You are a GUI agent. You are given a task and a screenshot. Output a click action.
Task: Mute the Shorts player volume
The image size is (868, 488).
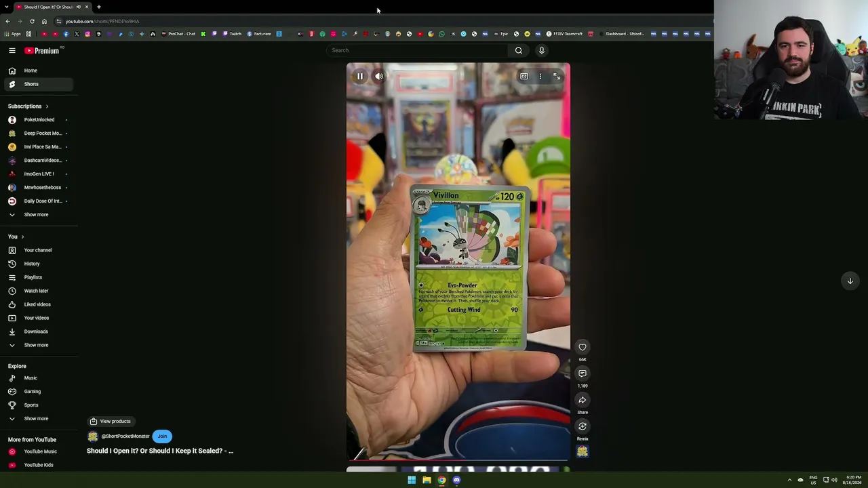(x=379, y=77)
